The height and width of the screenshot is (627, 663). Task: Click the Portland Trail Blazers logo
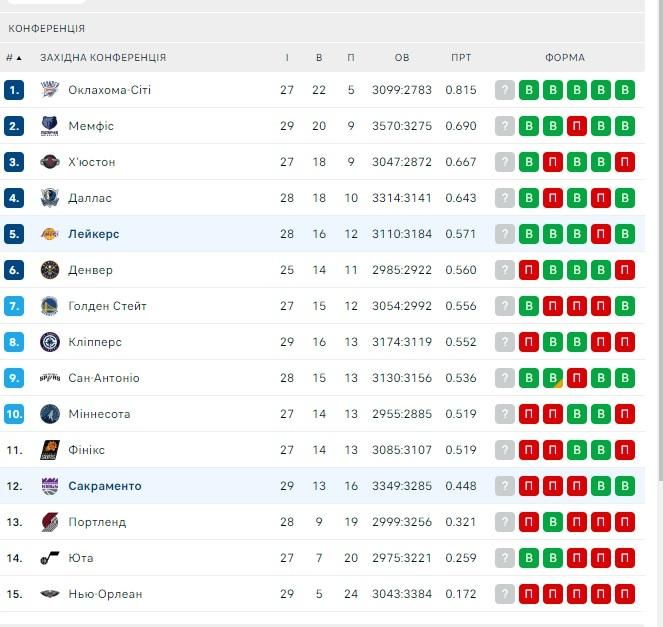pos(49,522)
